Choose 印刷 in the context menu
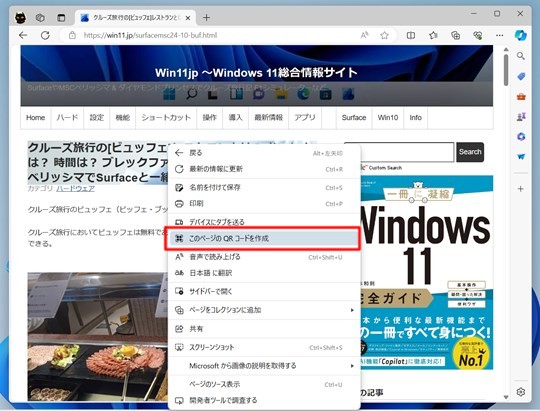The image size is (540, 411). click(264, 204)
